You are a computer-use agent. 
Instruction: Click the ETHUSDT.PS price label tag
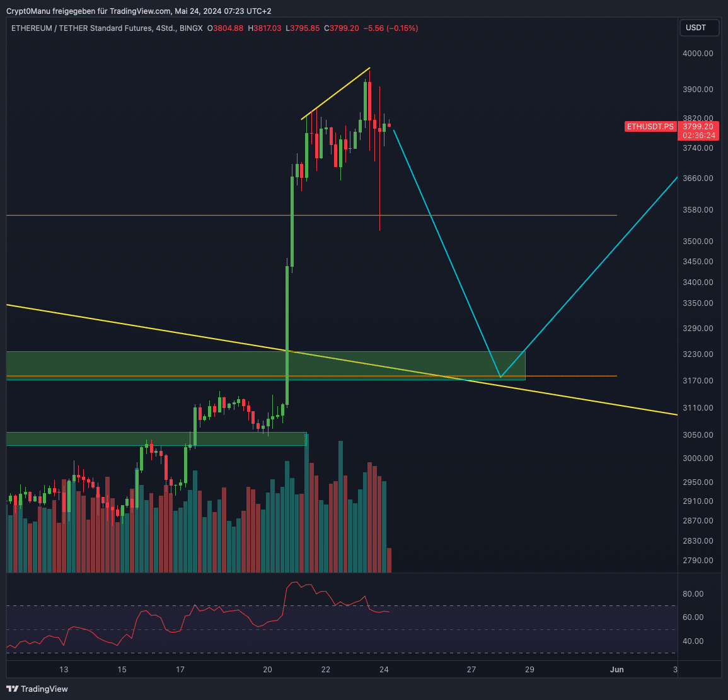650,127
